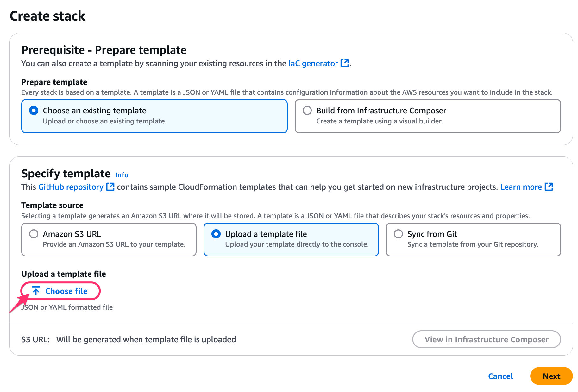Click the upload arrow icon in Choose file

point(36,291)
